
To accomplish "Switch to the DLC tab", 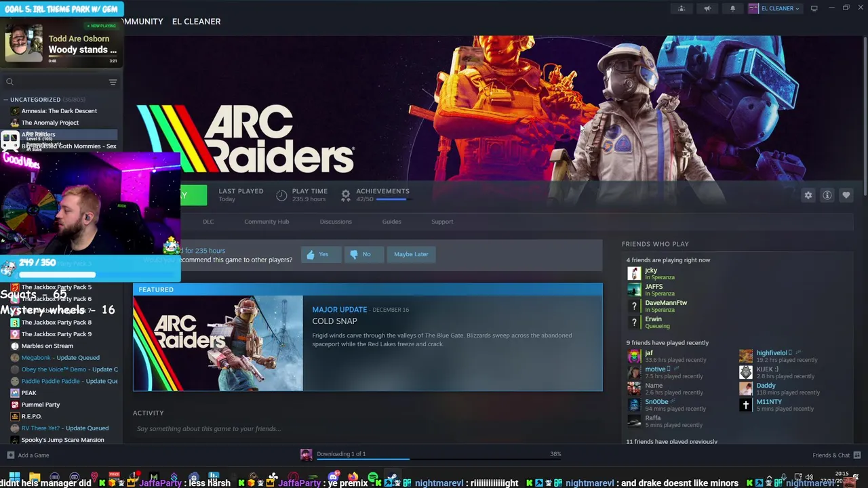I will 208,222.
